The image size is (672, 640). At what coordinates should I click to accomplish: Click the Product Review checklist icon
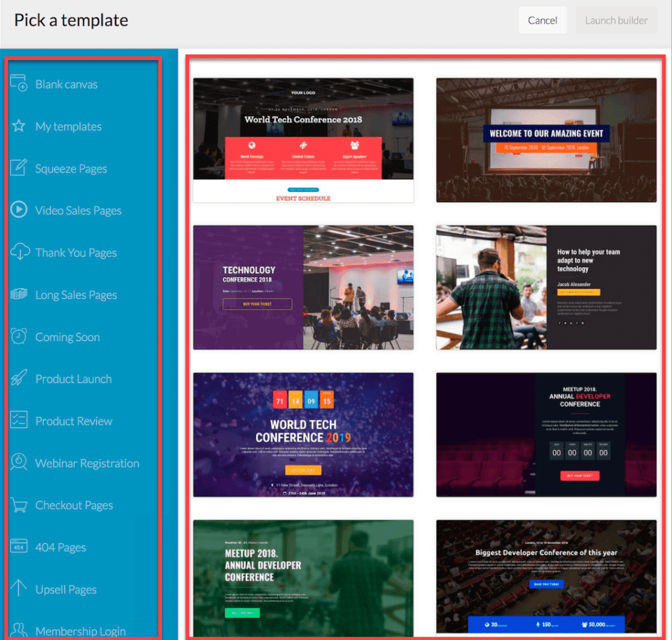pos(19,420)
